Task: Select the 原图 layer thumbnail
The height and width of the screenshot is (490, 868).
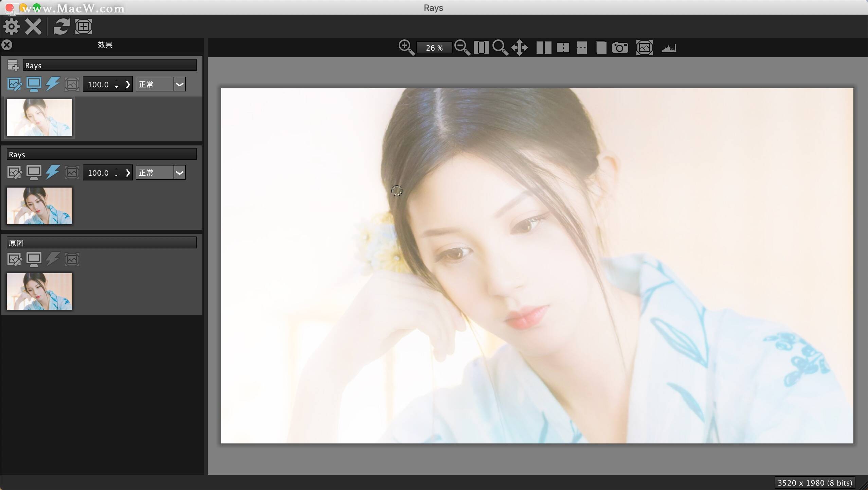Action: tap(39, 292)
